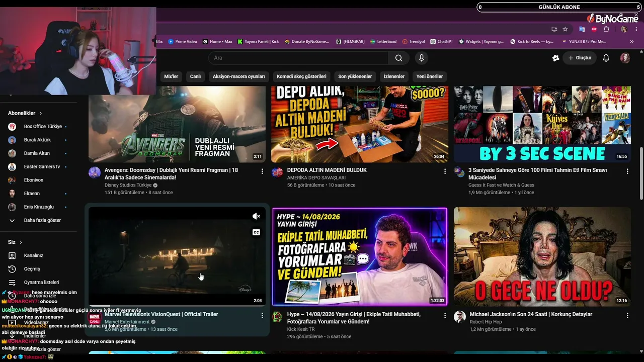Open options for DEPODA ALTIN MADENİ BULDUK video
The width and height of the screenshot is (644, 362).
click(x=445, y=171)
